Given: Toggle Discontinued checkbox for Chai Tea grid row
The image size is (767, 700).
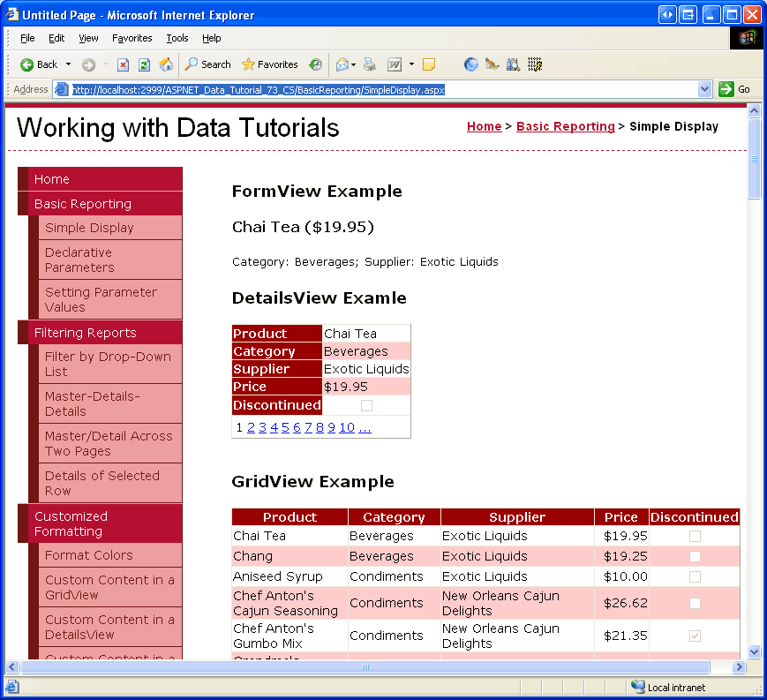Looking at the screenshot, I should tap(695, 536).
